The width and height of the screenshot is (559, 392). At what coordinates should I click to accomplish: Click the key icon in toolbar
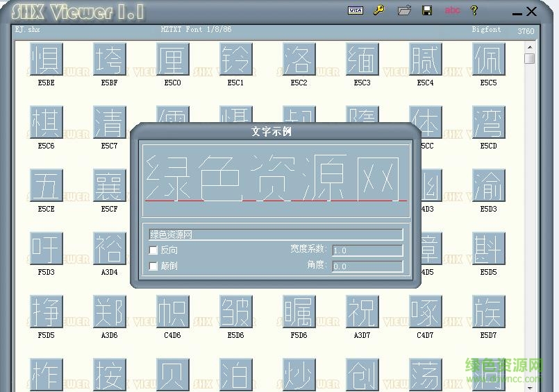[x=379, y=10]
